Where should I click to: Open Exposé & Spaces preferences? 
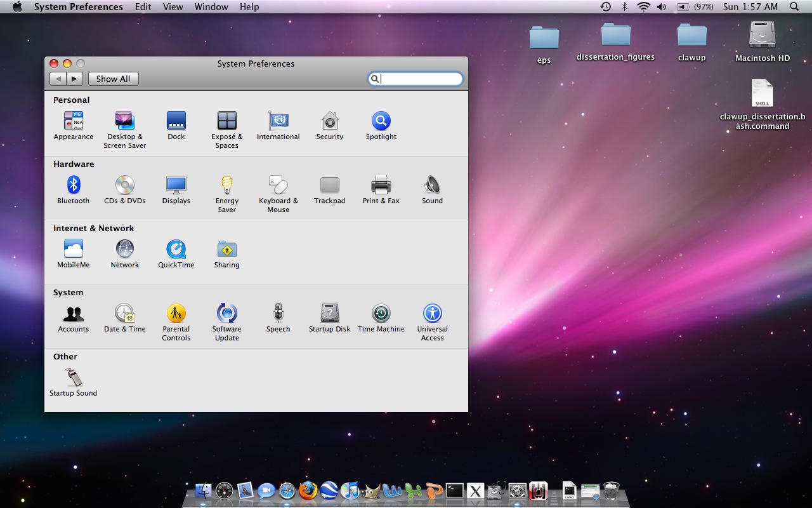click(x=226, y=121)
